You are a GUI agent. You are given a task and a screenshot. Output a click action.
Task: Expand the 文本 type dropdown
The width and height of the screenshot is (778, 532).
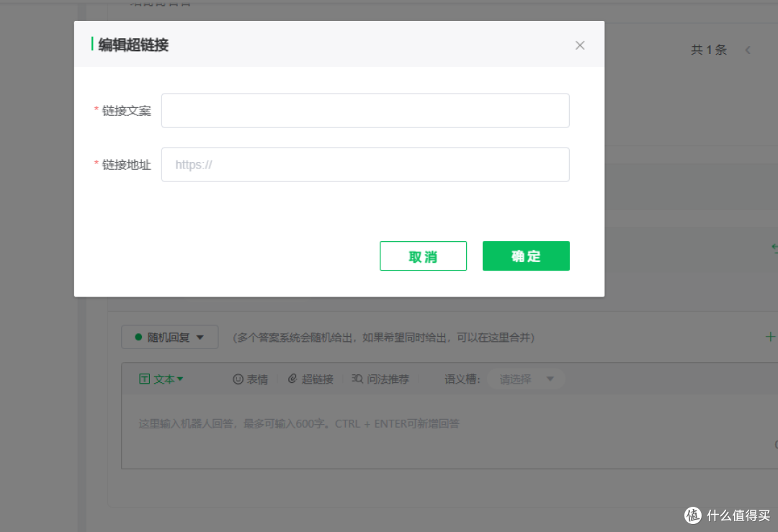coord(161,379)
